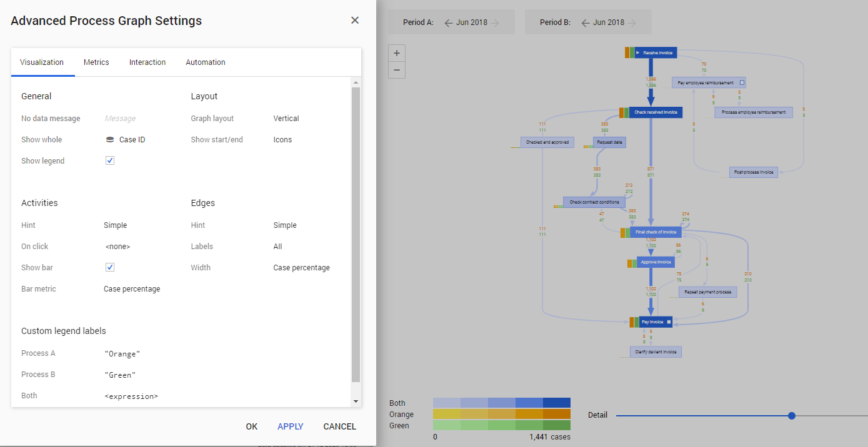The width and height of the screenshot is (868, 447).
Task: Open the Edges Labels All dropdown
Action: pyautogui.click(x=278, y=247)
